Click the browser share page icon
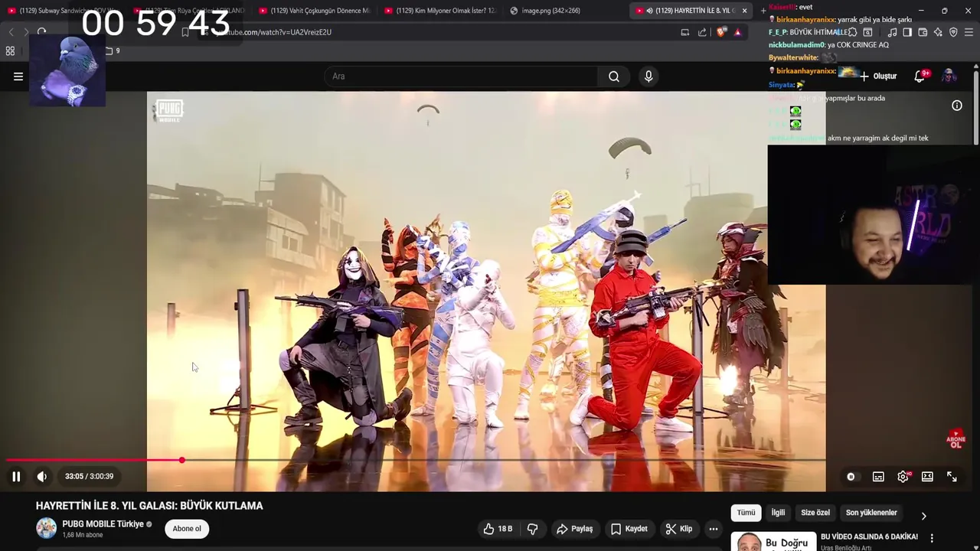Screen dimensions: 980x551 (x=702, y=32)
